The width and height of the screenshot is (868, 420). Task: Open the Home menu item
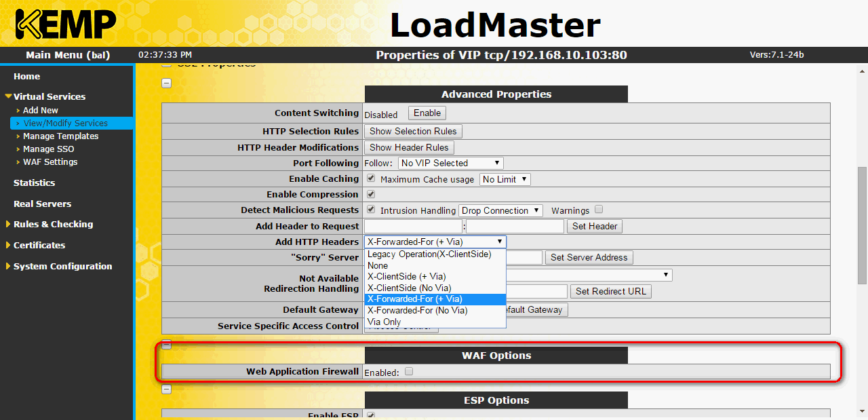click(x=27, y=77)
